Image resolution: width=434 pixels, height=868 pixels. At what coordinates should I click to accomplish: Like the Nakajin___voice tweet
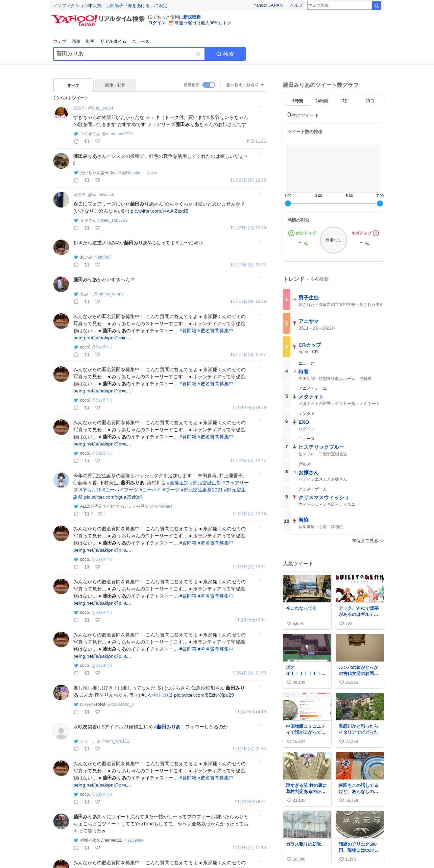[x=98, y=180]
